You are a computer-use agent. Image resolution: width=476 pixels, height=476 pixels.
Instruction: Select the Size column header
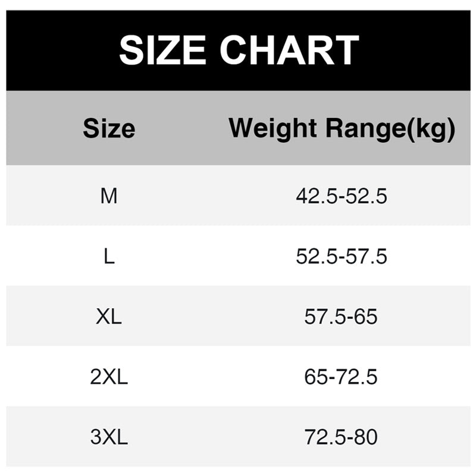[109, 129]
